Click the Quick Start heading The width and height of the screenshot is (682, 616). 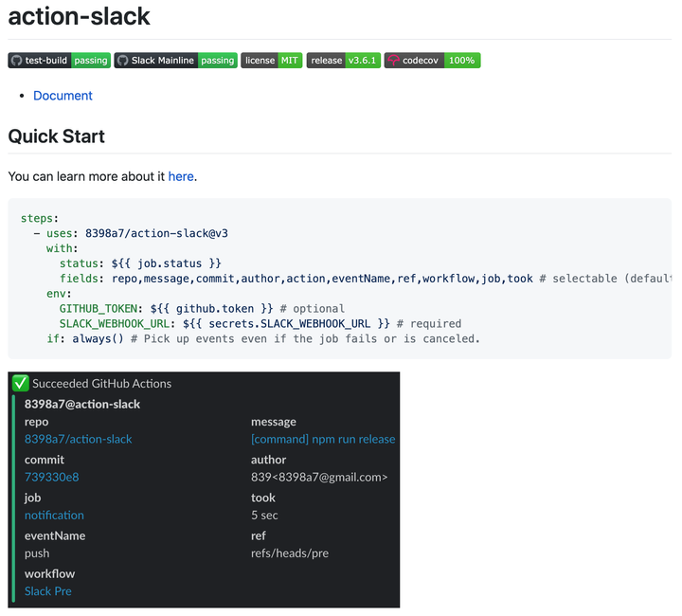click(x=56, y=136)
